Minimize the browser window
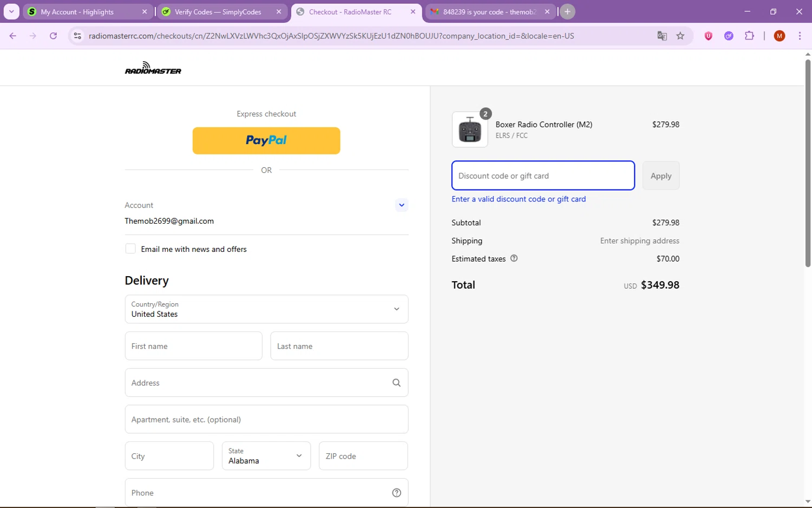This screenshot has height=508, width=812. pos(747,11)
